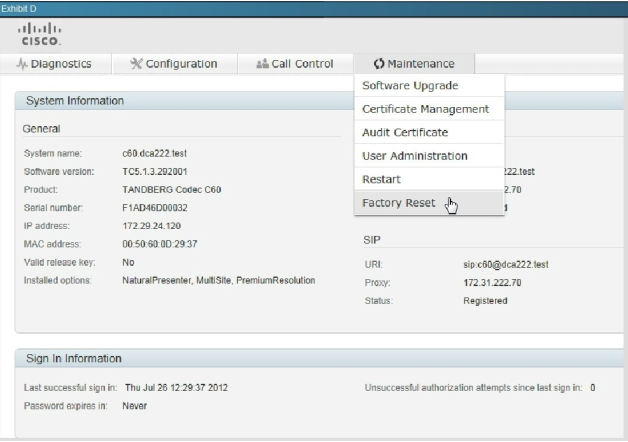Open Certificate Management menu entry

429,109
